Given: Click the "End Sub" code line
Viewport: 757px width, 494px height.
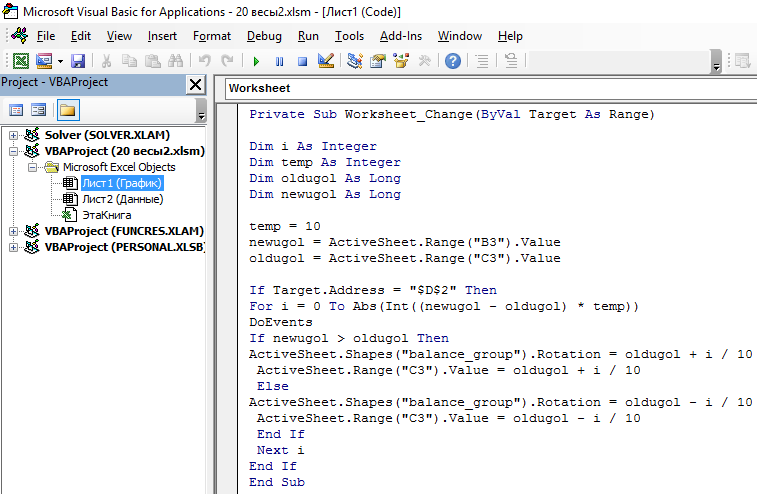Looking at the screenshot, I should pyautogui.click(x=277, y=482).
